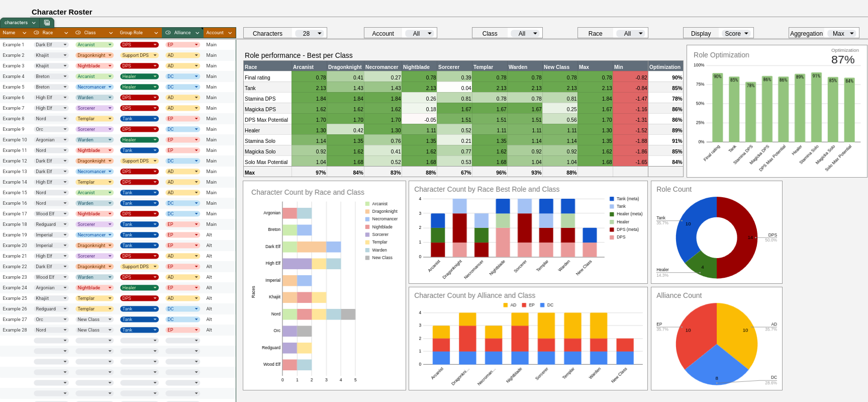Open the Characters filter dropdown showing 28
Screen dimensions: 868x402
point(310,33)
